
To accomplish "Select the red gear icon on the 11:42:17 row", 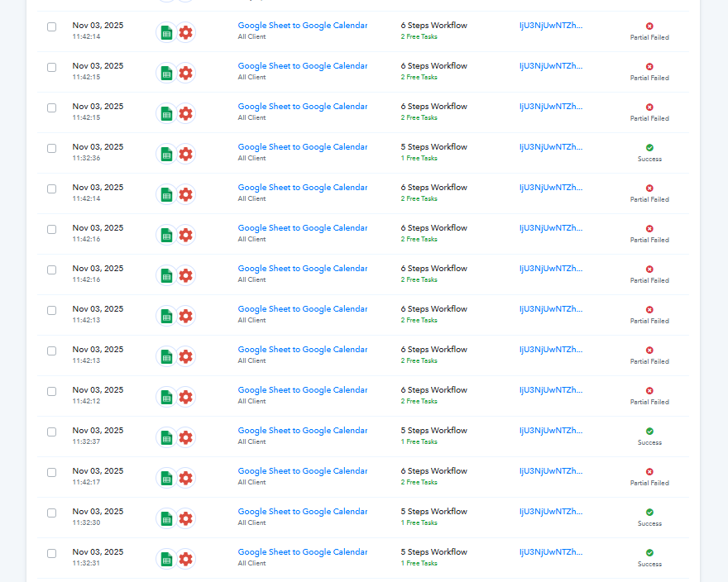I will pyautogui.click(x=185, y=478).
